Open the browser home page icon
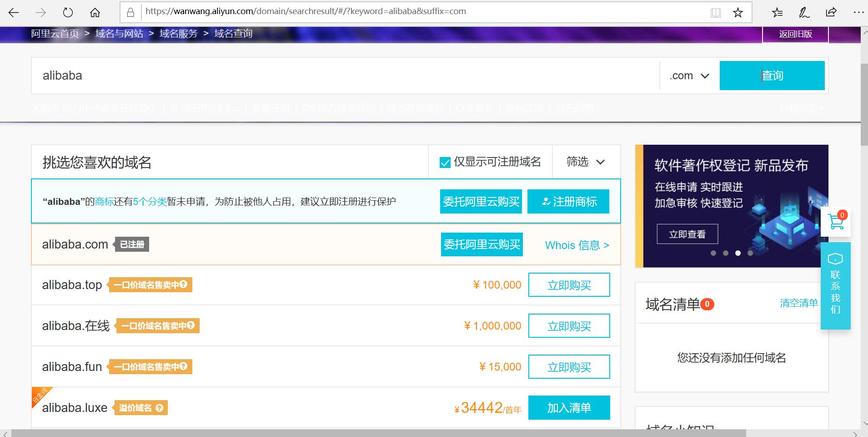 [x=95, y=12]
